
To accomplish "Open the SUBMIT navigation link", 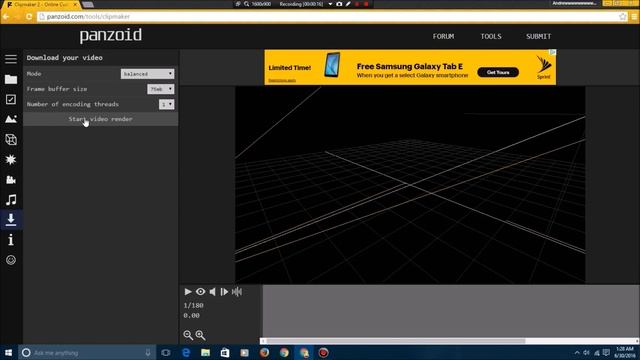I will coord(538,36).
